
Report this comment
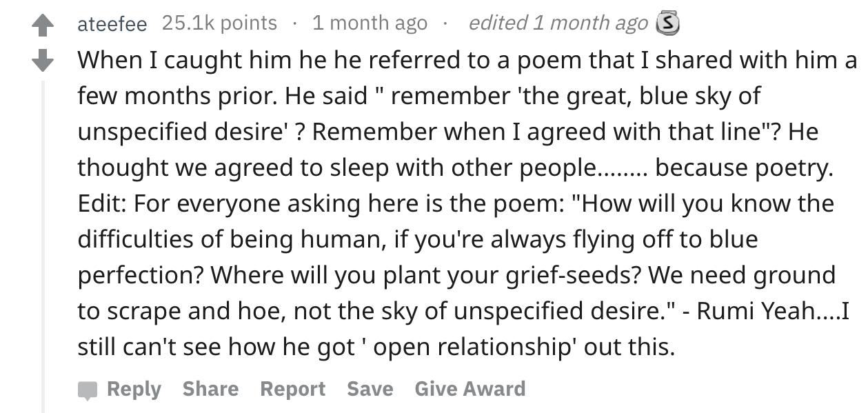(x=292, y=389)
